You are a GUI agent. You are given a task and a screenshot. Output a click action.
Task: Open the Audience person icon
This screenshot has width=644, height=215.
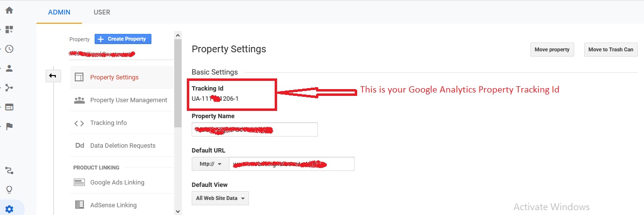tap(9, 68)
